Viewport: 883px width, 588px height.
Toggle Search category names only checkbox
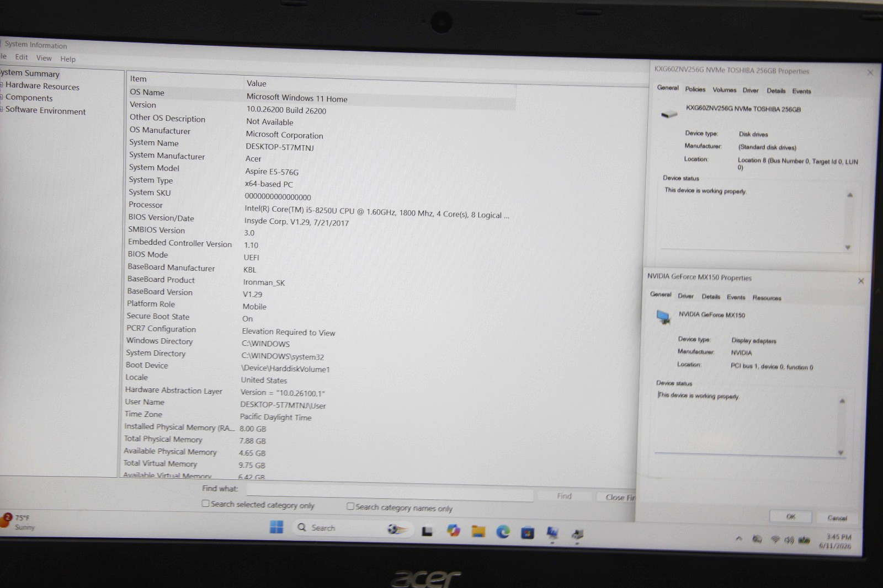pyautogui.click(x=350, y=506)
